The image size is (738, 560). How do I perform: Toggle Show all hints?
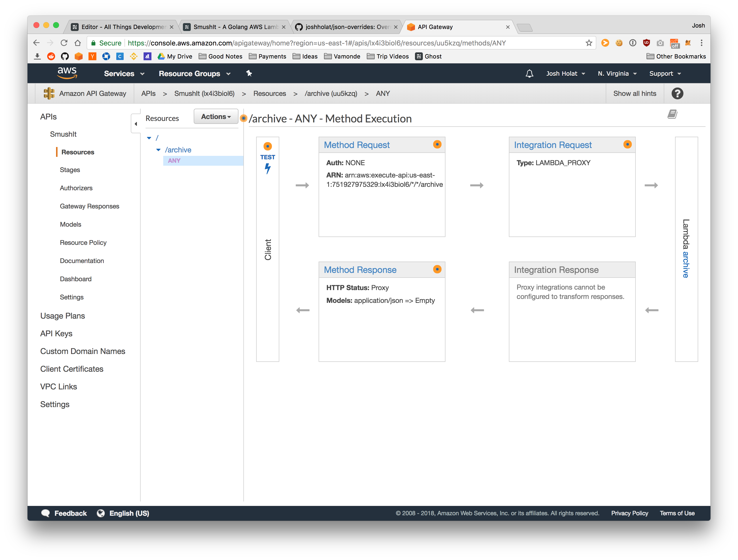[x=635, y=94]
